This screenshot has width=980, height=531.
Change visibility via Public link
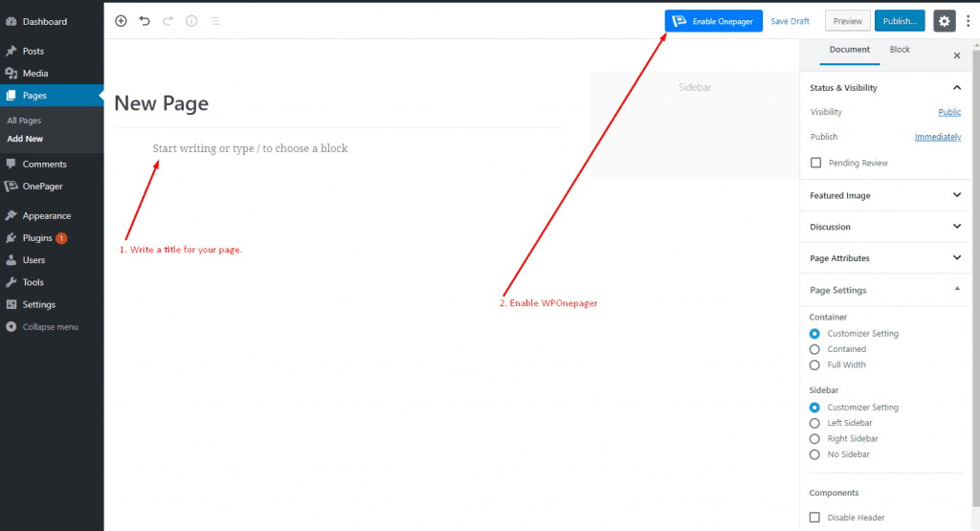(949, 112)
